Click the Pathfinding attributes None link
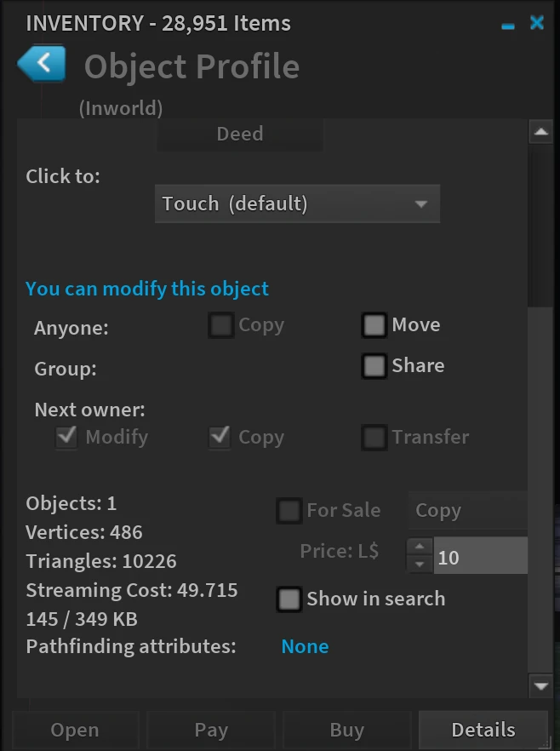This screenshot has height=751, width=560. pos(305,646)
